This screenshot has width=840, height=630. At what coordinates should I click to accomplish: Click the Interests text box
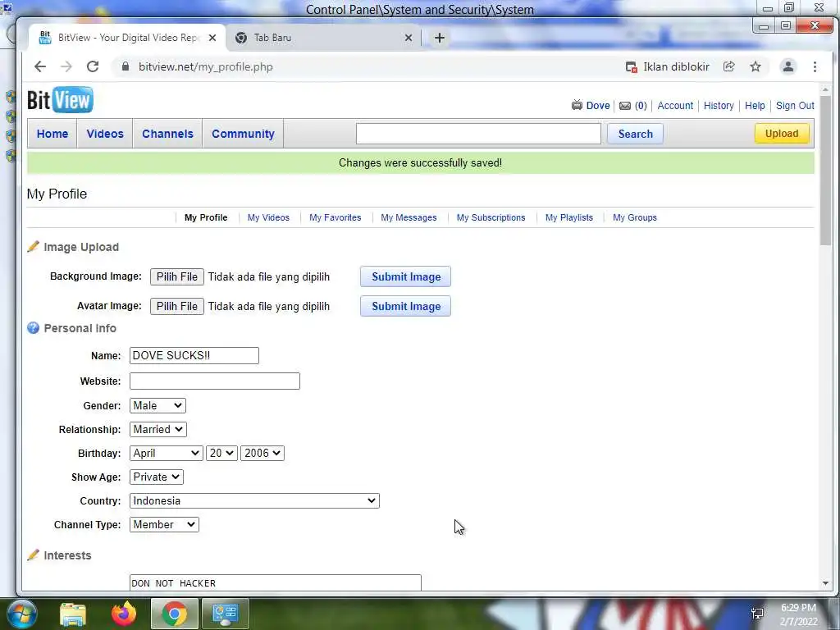tap(276, 583)
